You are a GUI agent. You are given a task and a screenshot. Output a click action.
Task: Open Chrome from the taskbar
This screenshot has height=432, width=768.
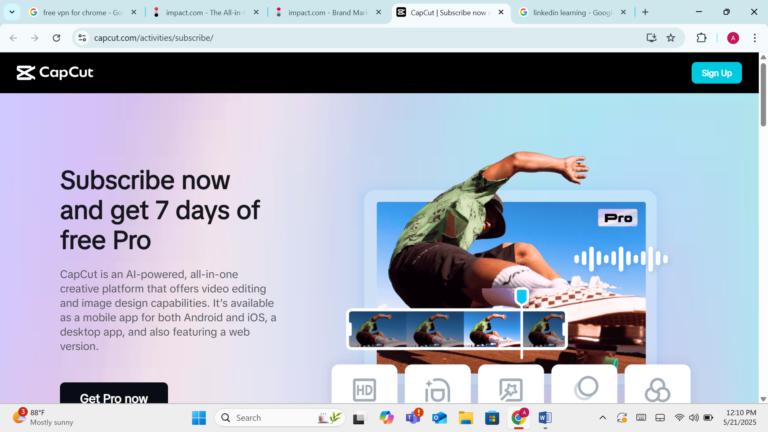click(518, 418)
